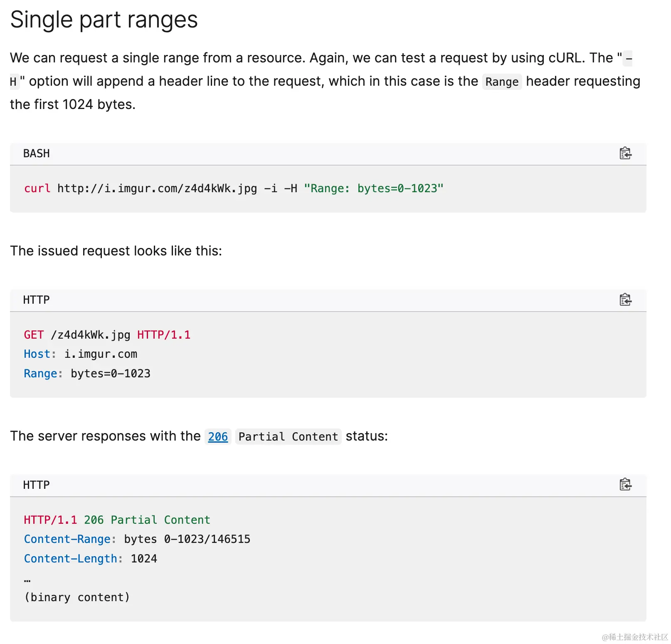Click the HTTP label above the GET request
This screenshot has height=644, width=671.
[37, 300]
